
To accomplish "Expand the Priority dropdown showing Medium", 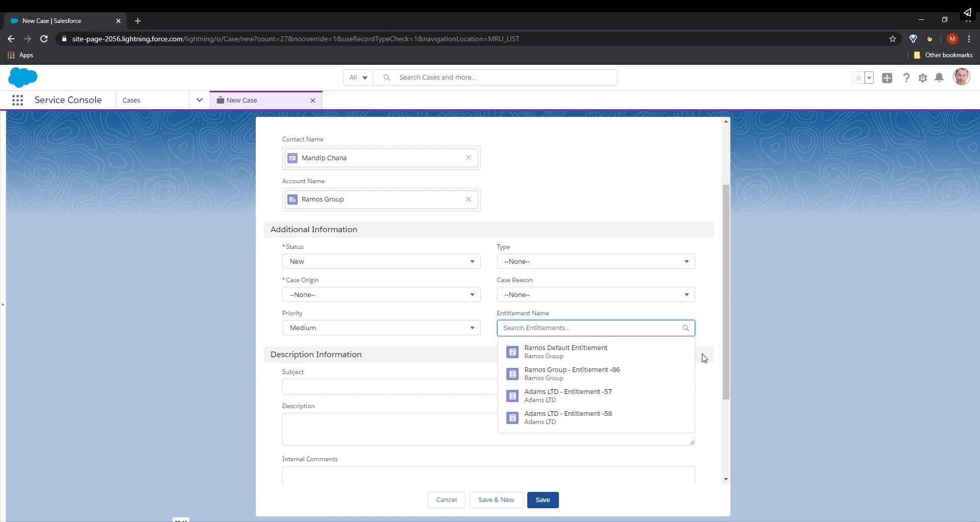I will click(381, 328).
